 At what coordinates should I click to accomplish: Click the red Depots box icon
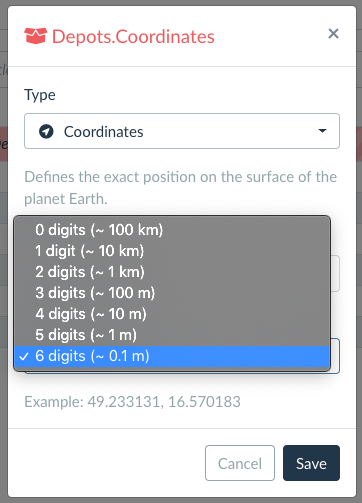pyautogui.click(x=35, y=36)
